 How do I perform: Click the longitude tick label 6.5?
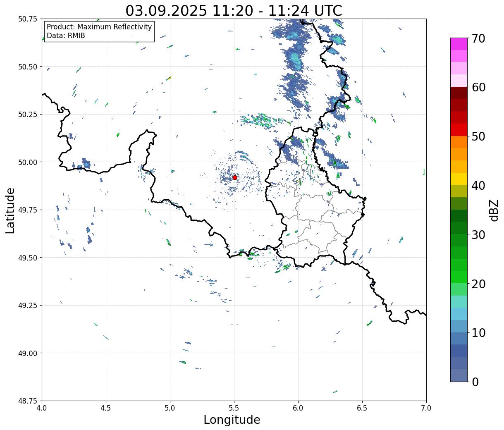pos(362,408)
